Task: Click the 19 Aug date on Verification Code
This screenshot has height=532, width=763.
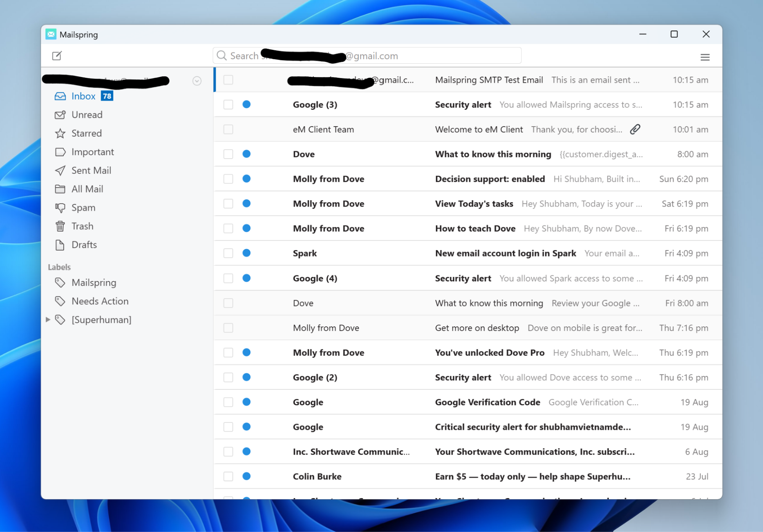Action: 694,402
